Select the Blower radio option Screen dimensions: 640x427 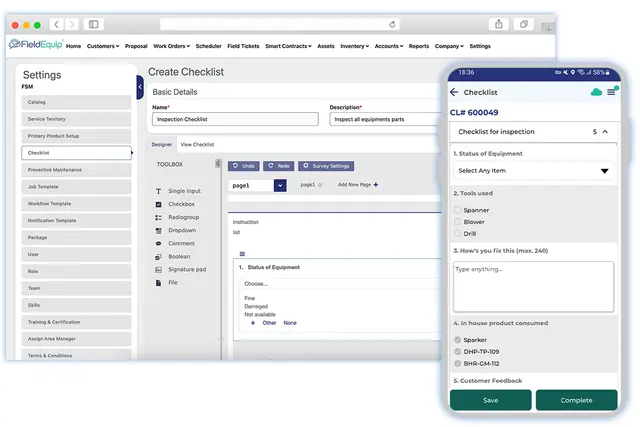pos(458,222)
